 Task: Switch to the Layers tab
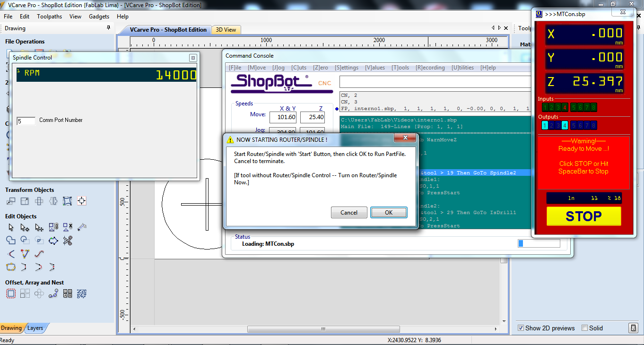tap(35, 328)
